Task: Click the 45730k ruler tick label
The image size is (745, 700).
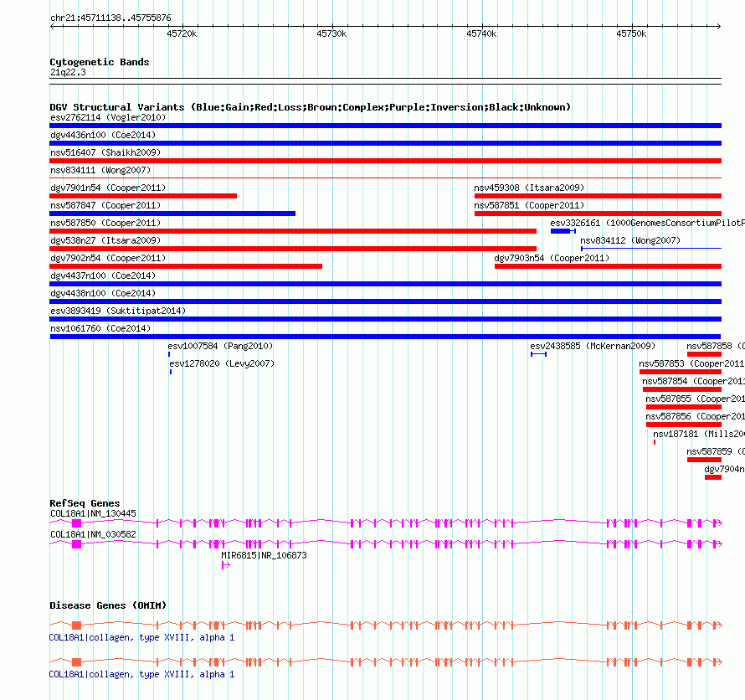Action: click(x=331, y=33)
